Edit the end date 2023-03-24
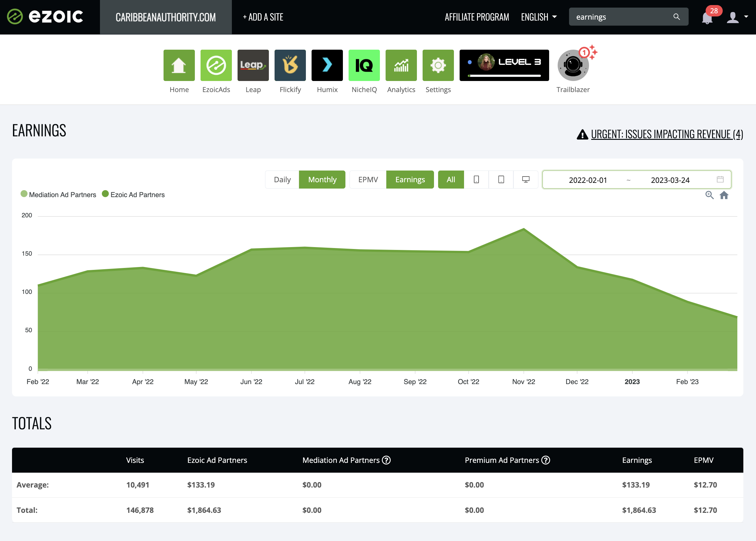 tap(670, 180)
